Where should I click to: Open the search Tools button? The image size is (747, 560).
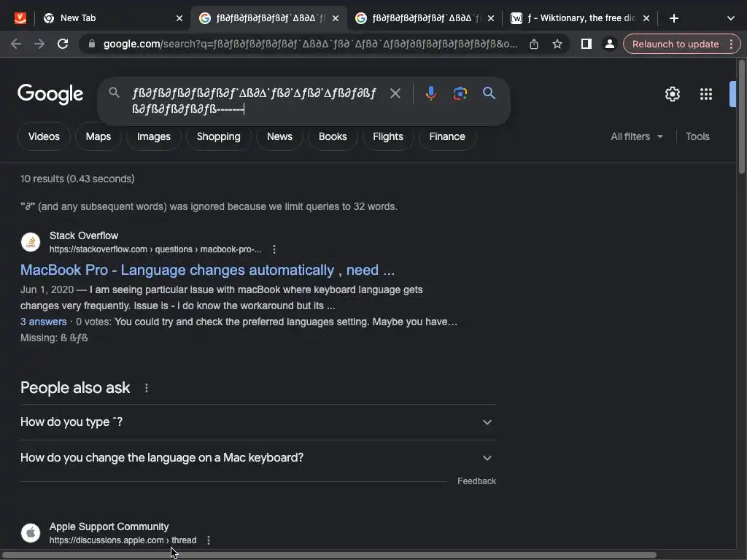(697, 136)
